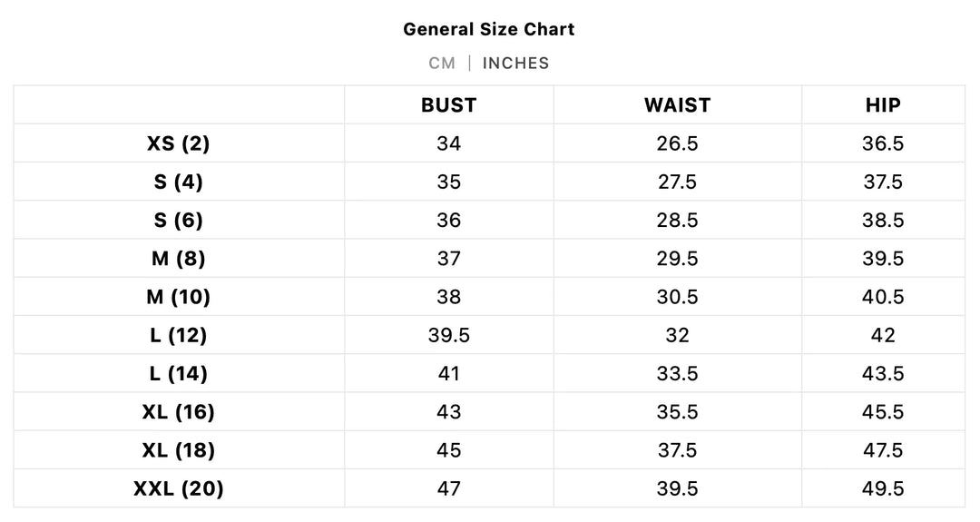980x522 pixels.
Task: Click the General Size Chart title
Action: coord(489,29)
